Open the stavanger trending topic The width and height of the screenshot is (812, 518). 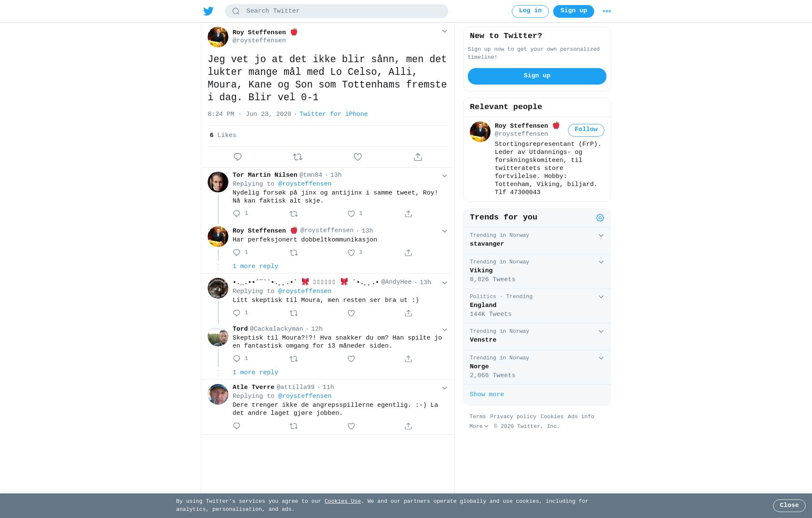[x=537, y=240]
